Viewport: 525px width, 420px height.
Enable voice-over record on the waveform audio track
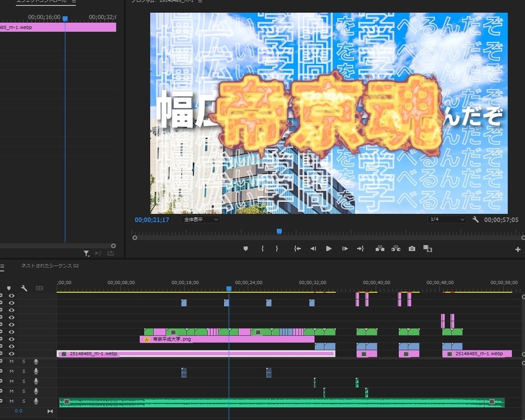coord(36,401)
